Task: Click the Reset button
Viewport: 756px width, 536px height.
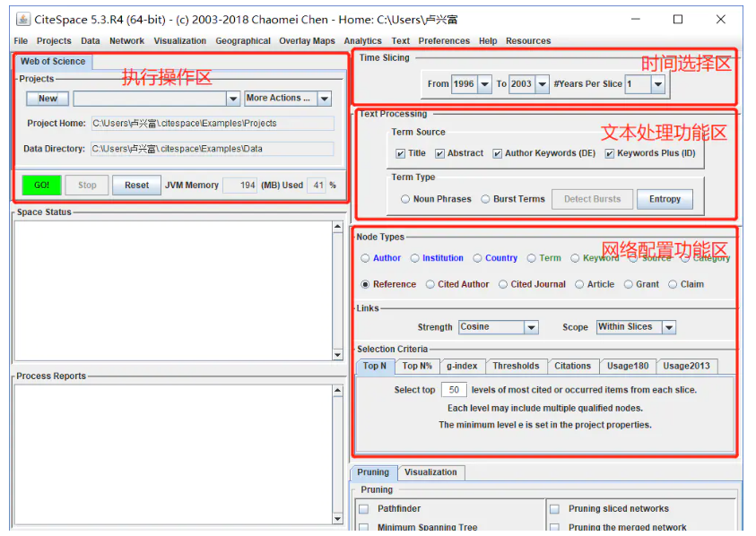Action: [137, 186]
